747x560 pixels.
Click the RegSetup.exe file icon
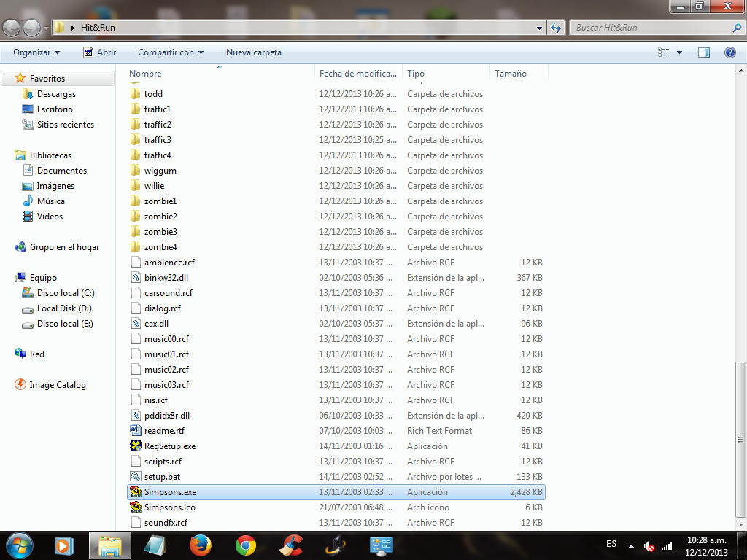click(136, 446)
